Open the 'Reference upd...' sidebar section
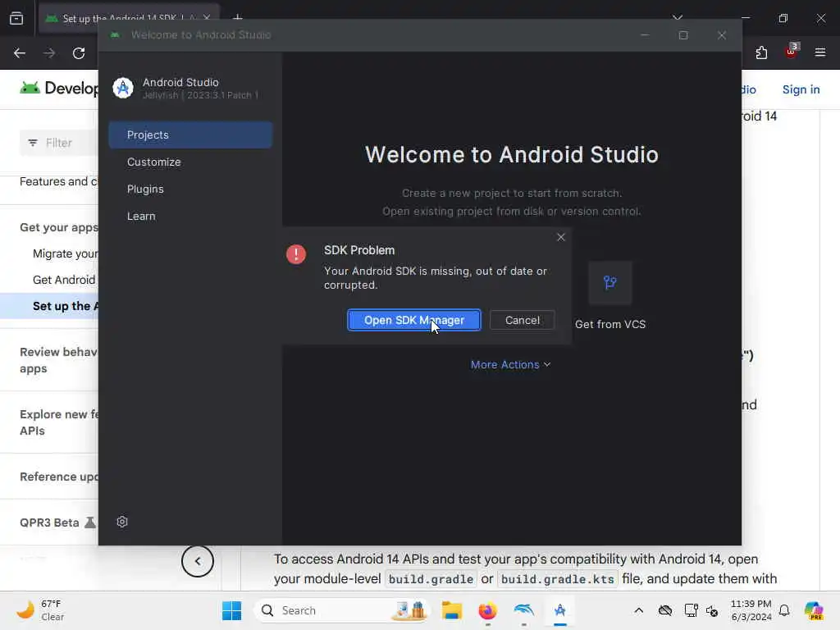840x630 pixels. coord(59,477)
